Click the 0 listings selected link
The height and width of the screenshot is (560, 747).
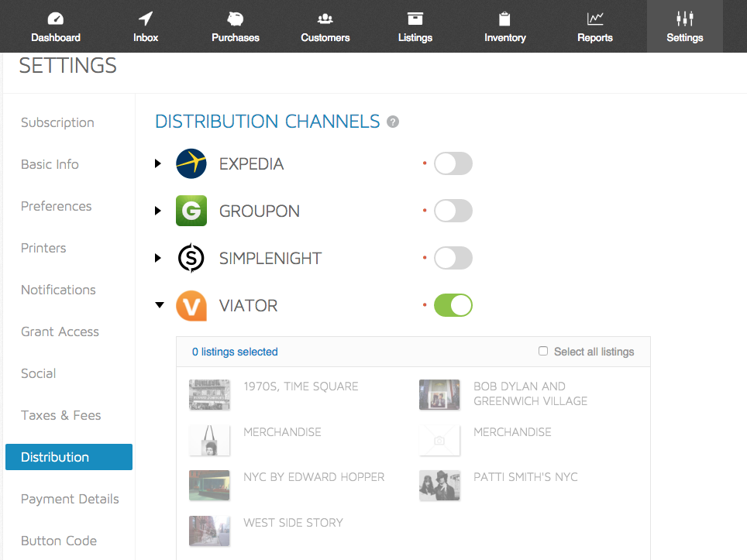(x=235, y=352)
